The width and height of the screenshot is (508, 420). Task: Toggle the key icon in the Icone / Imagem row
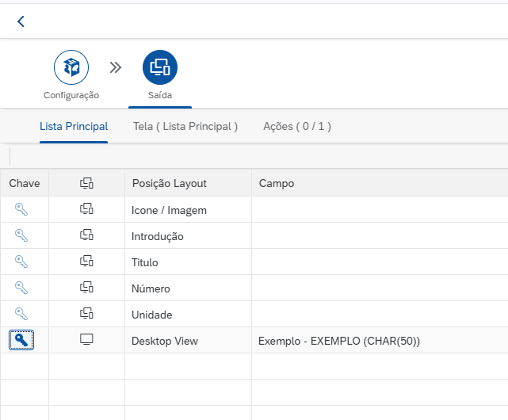[x=21, y=209]
